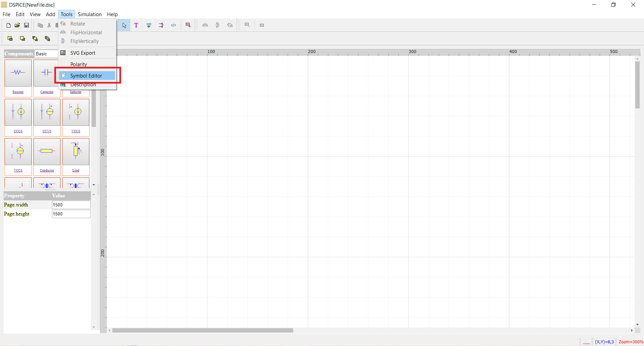The width and height of the screenshot is (644, 346).
Task: Pick the Resistor component thumbnail
Action: (18, 73)
